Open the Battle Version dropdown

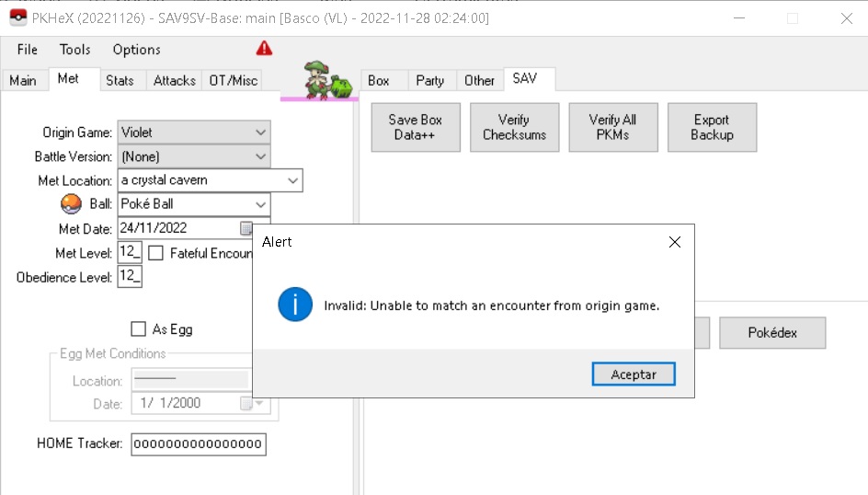point(194,156)
